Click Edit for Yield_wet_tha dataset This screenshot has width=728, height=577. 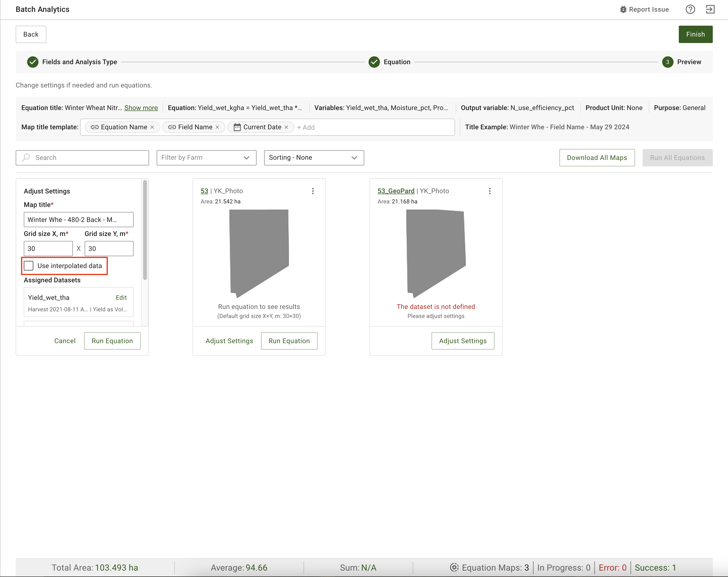click(121, 298)
